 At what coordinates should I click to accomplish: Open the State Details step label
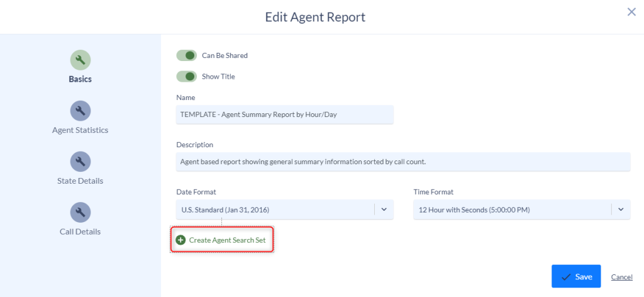[x=80, y=181]
